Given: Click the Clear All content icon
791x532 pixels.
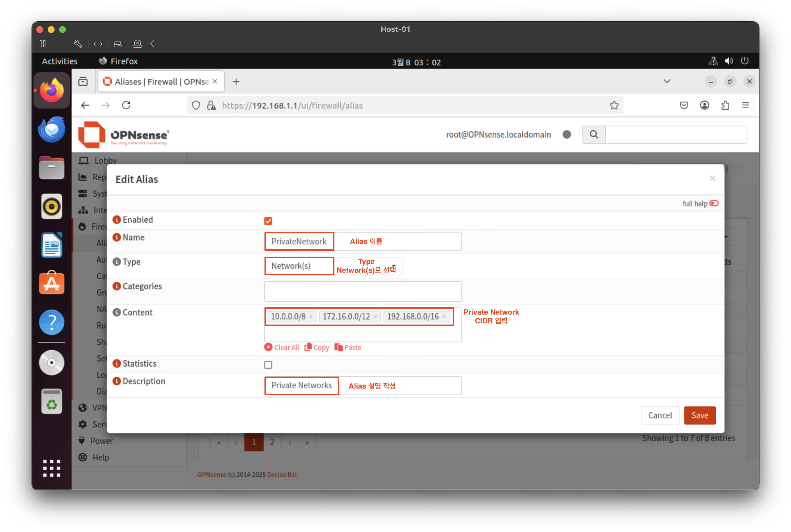Looking at the screenshot, I should point(268,347).
